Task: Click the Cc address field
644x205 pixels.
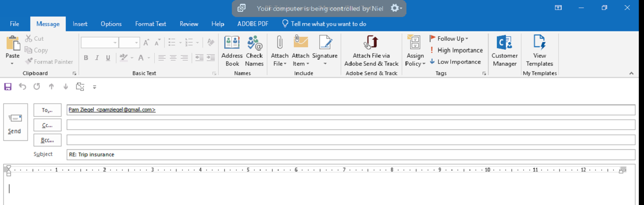Action: [351, 125]
